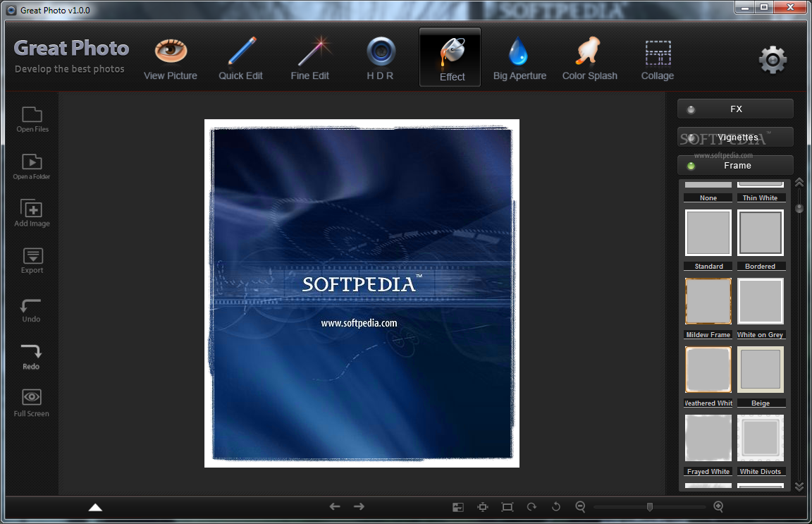Click Open Files in the sidebar
Screen dimensions: 812x524
coord(32,120)
